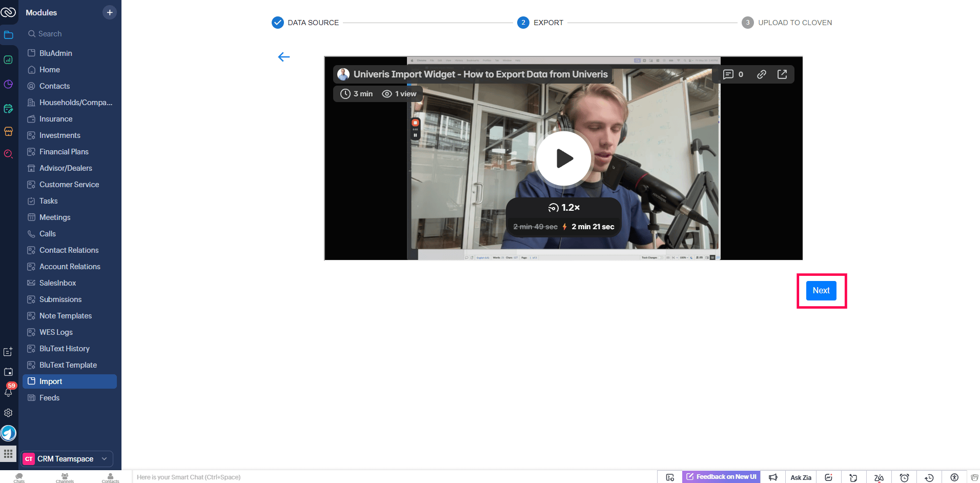980x483 pixels.
Task: Click the user profile avatar
Action: click(x=8, y=433)
